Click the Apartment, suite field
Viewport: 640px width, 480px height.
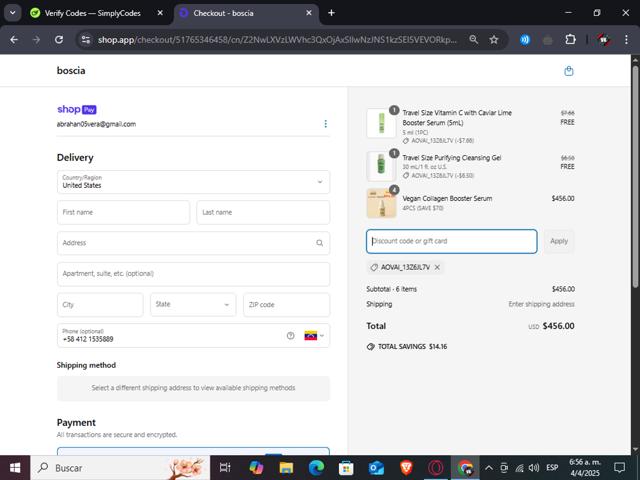tap(193, 274)
